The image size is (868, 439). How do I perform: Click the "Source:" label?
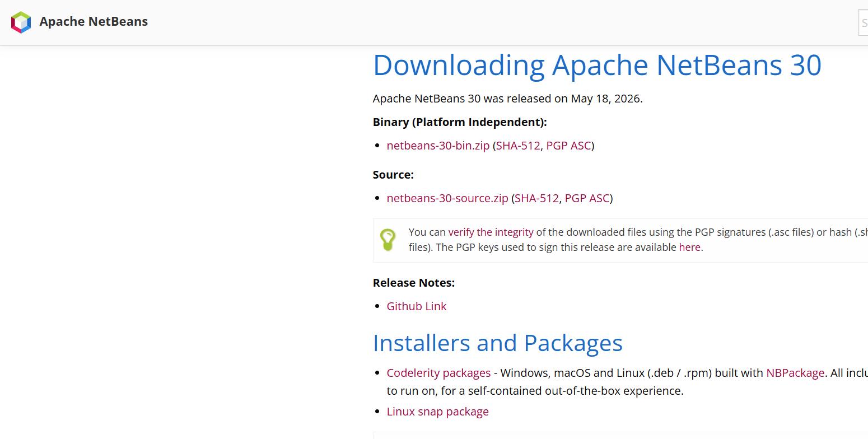click(393, 175)
